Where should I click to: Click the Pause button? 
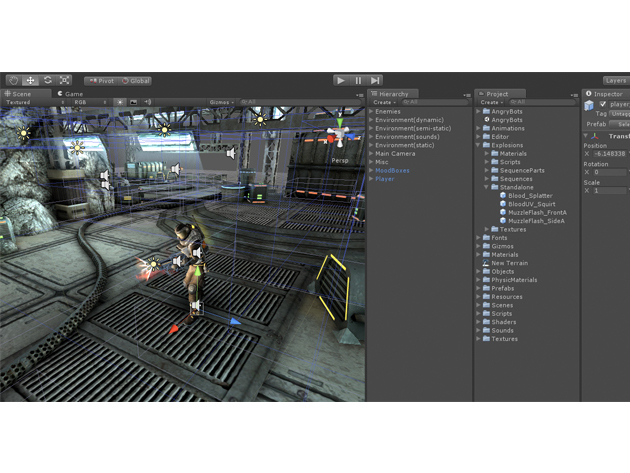358,80
